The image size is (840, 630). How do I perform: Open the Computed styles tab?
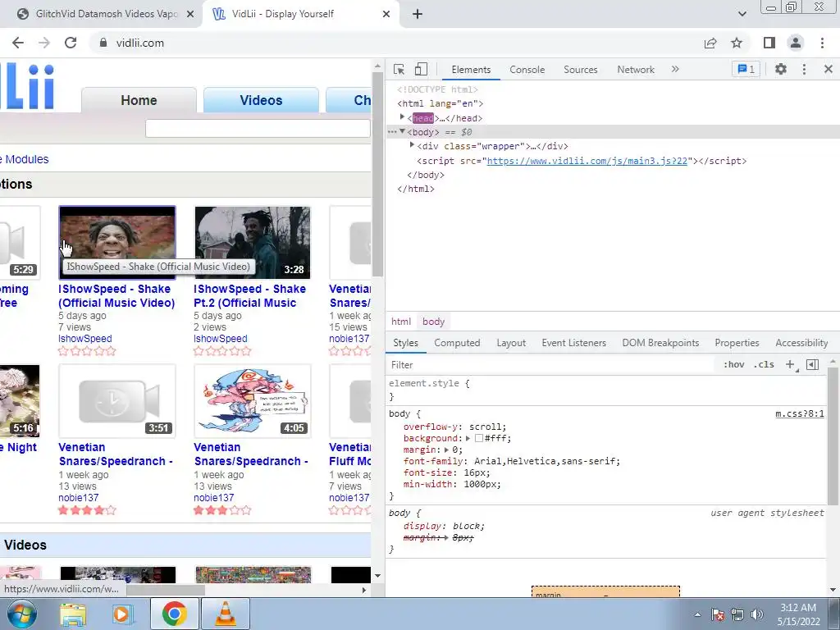click(x=457, y=343)
